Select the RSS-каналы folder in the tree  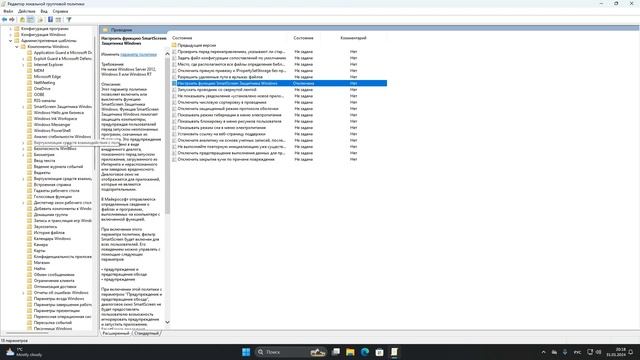coord(45,100)
